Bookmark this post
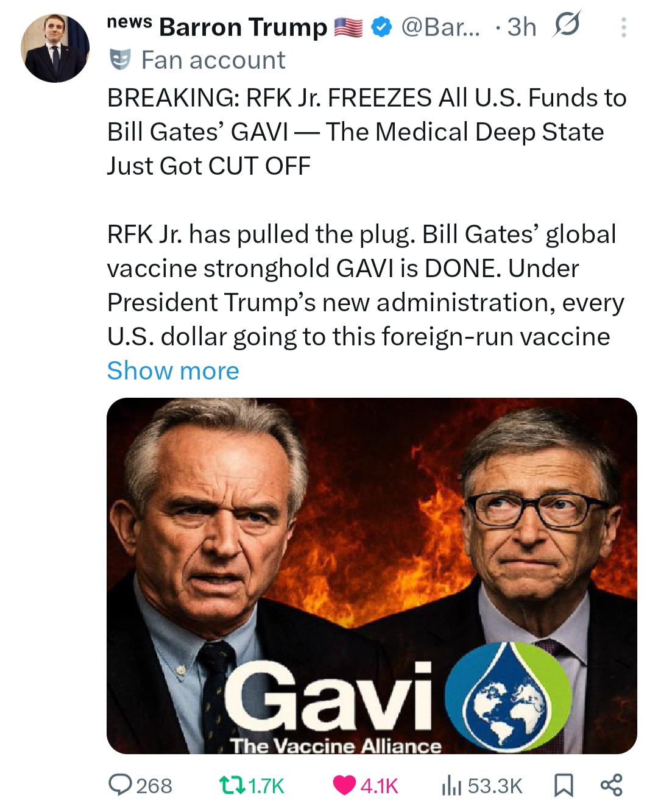 point(563,785)
